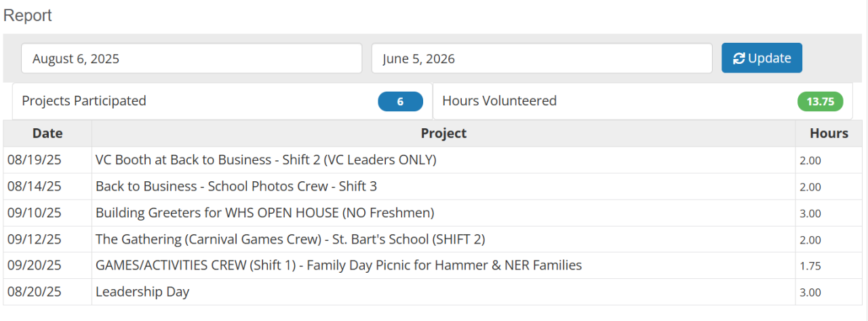Click the Date column header
Image resolution: width=868 pixels, height=321 pixels.
click(47, 134)
